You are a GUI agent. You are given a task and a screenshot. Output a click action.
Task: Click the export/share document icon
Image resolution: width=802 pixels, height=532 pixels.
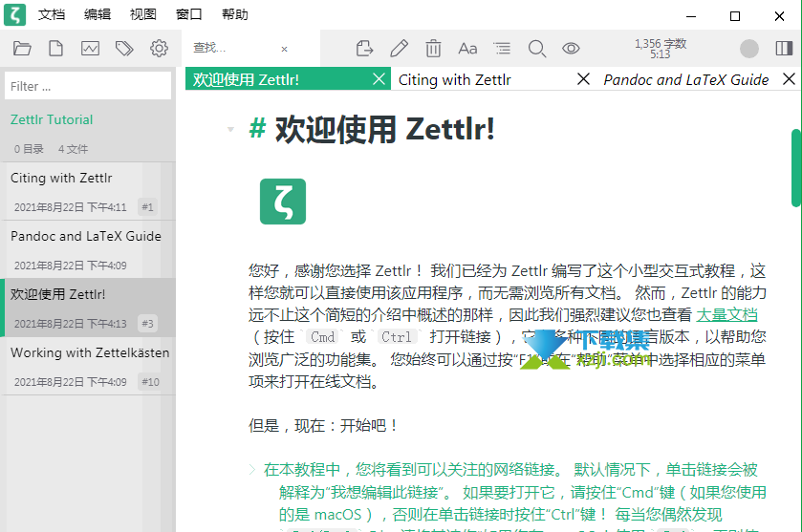[x=364, y=49]
